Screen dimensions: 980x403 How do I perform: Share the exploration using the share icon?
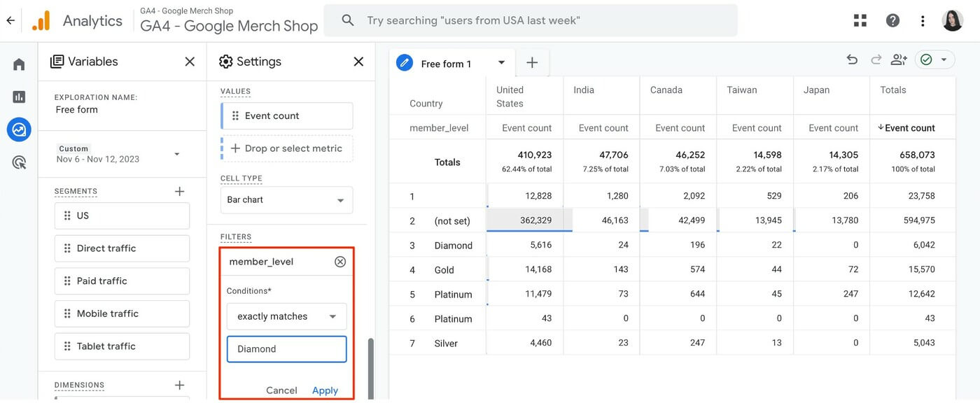(x=898, y=59)
